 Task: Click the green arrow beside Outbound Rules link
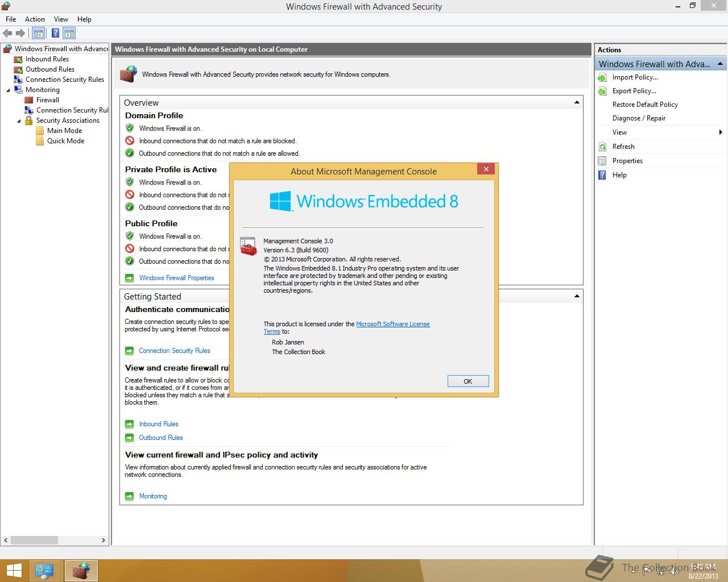click(129, 438)
